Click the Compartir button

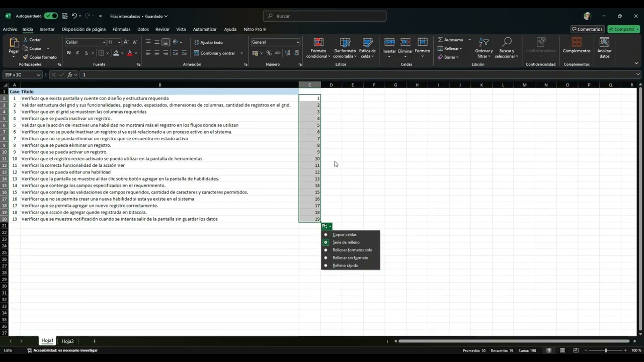[623, 29]
